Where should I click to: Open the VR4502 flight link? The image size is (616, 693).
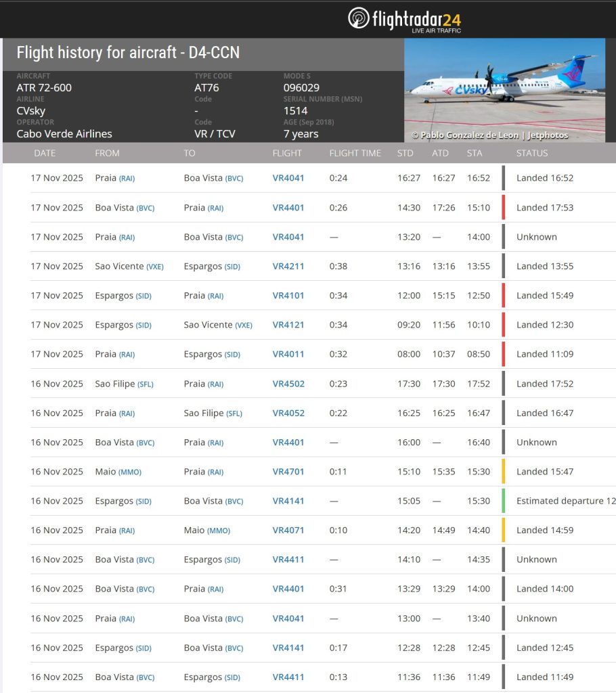tap(288, 384)
